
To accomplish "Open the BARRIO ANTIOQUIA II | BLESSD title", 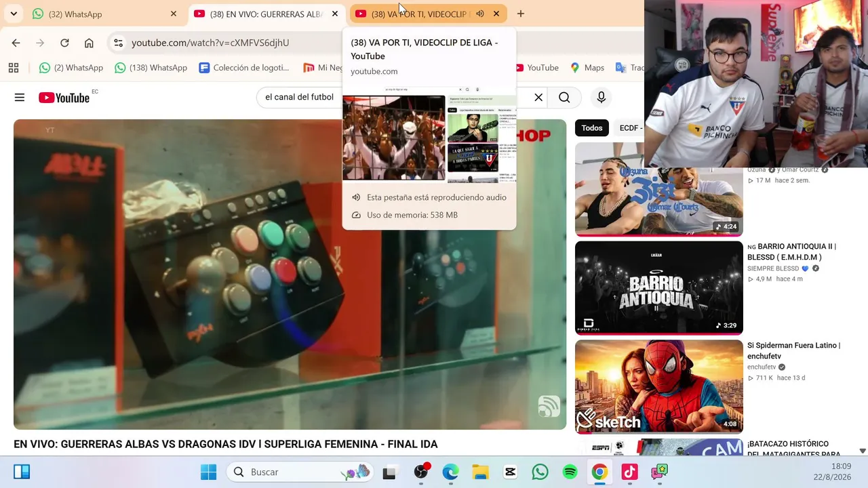I will tap(792, 251).
